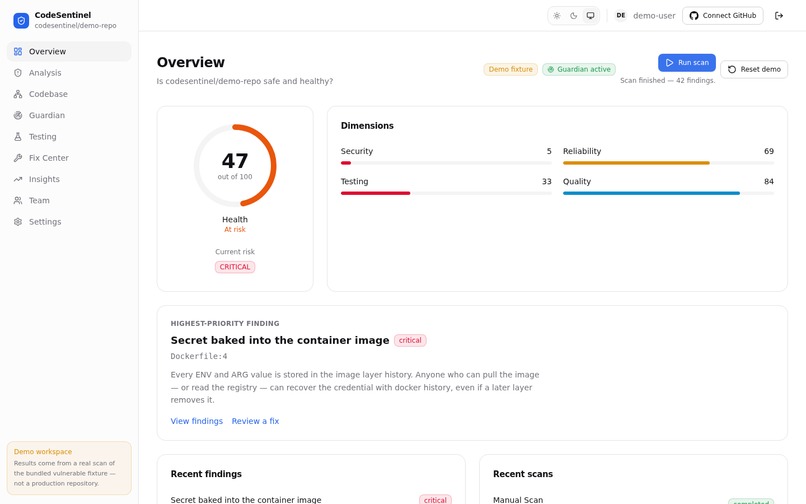The image size is (806, 504).
Task: Click the Security score bar
Action: (446, 163)
